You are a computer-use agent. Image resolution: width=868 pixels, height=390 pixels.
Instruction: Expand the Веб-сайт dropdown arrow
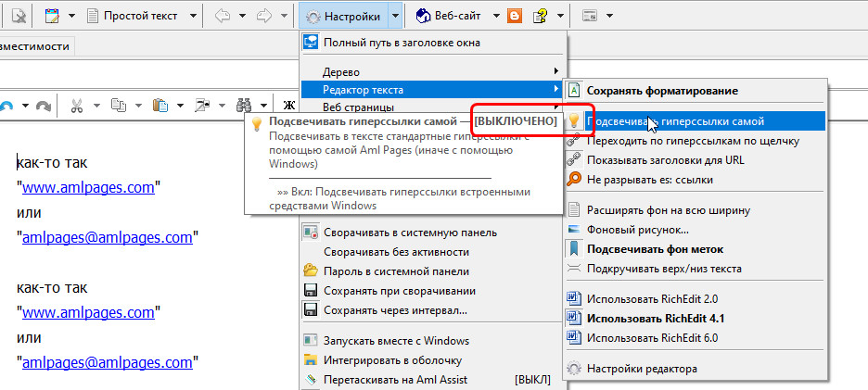[x=496, y=16]
